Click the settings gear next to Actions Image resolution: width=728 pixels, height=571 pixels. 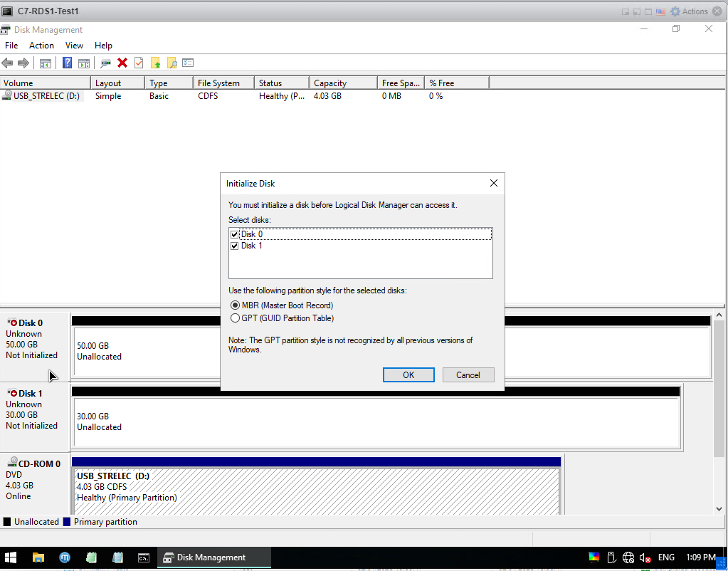[x=675, y=11]
